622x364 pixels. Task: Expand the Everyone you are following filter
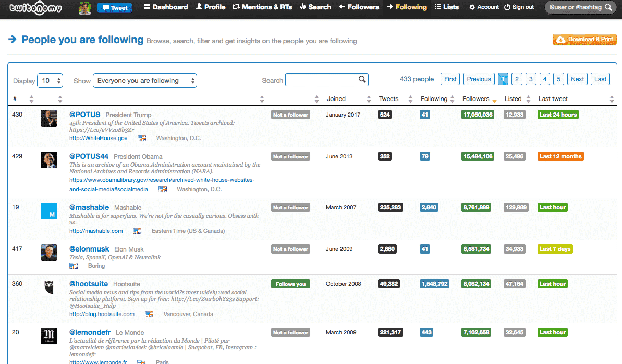[144, 81]
